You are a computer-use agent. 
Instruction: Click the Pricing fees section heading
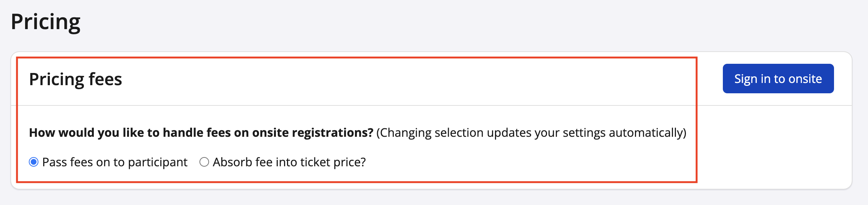75,79
